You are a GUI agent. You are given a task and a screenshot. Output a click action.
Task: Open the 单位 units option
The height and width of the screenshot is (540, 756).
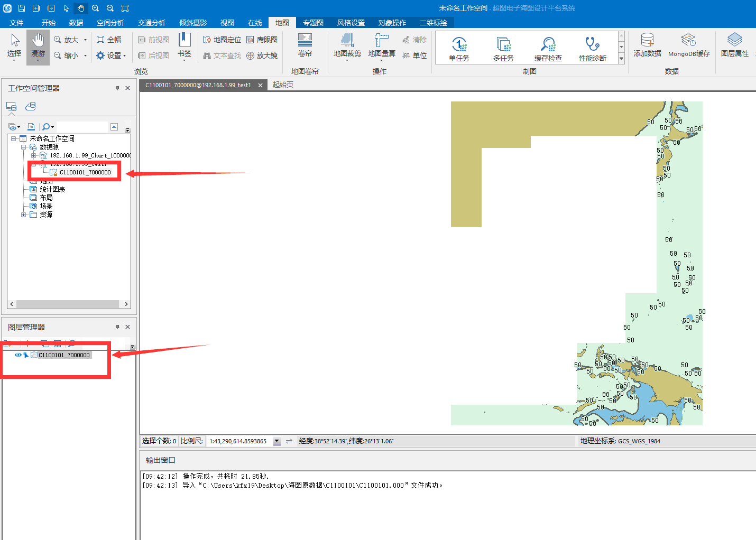point(414,55)
